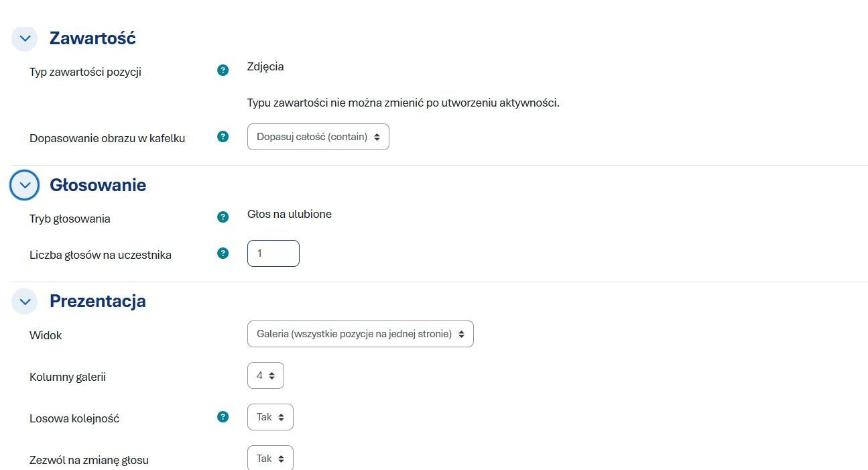Click the Liczba głosów na uczestnika label

101,255
